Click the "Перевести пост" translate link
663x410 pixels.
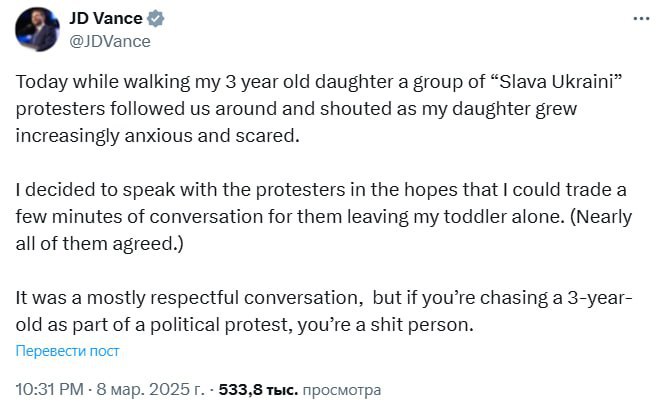click(x=68, y=350)
